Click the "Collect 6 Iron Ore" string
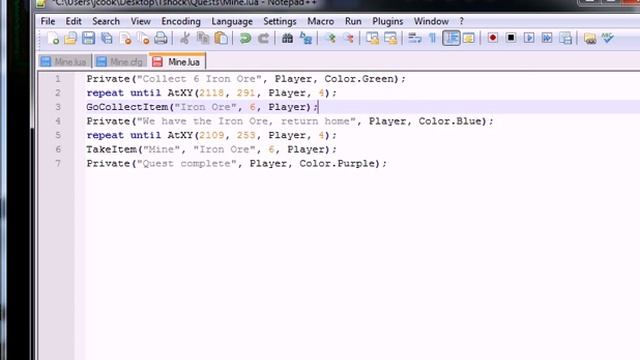This screenshot has width=640, height=360. coord(199,79)
